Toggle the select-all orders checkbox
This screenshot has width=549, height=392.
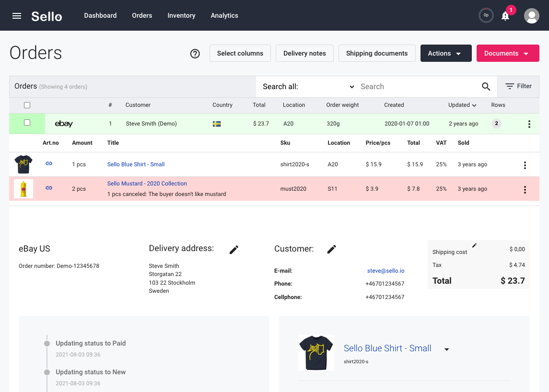coord(27,105)
